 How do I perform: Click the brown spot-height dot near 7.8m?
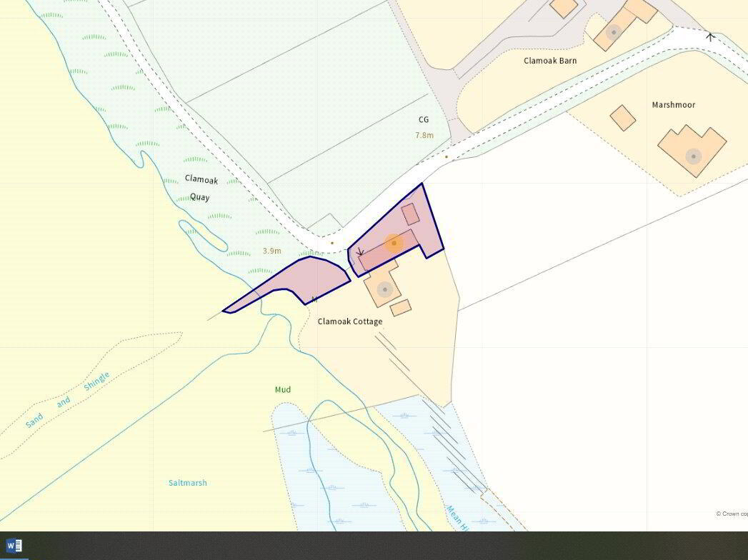click(x=447, y=156)
